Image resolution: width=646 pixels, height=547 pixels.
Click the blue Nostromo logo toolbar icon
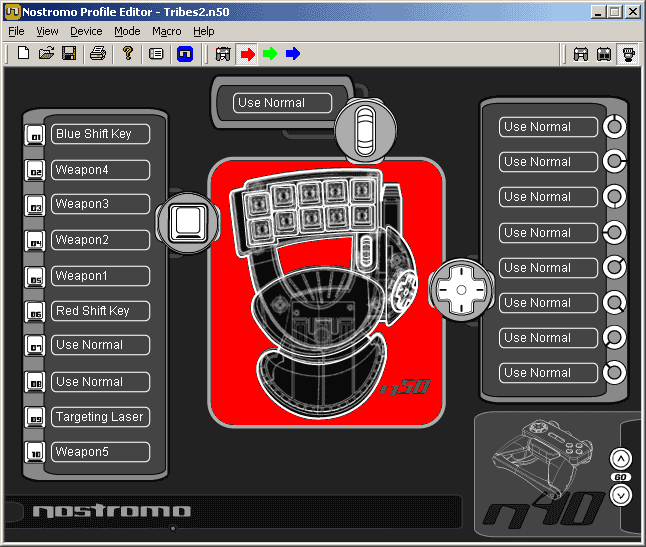pyautogui.click(x=185, y=54)
